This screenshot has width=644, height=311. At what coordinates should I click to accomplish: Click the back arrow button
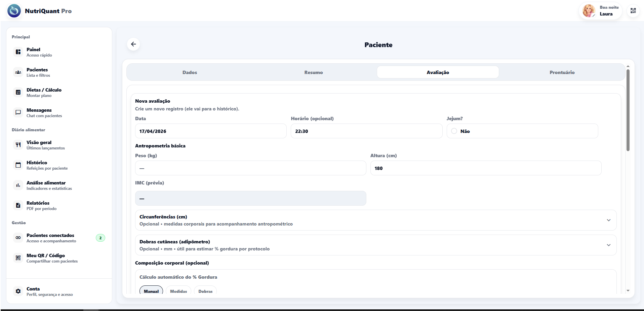click(x=133, y=44)
